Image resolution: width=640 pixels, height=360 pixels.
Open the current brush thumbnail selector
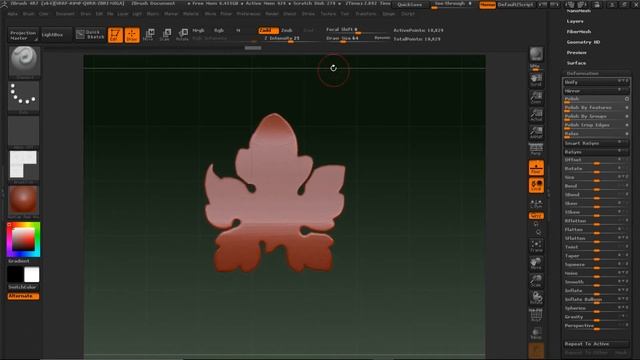pyautogui.click(x=24, y=61)
